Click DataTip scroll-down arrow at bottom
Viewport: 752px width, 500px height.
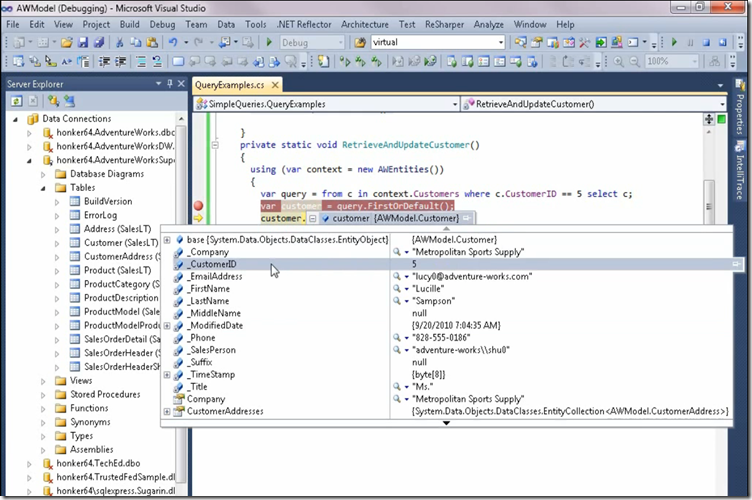point(446,423)
